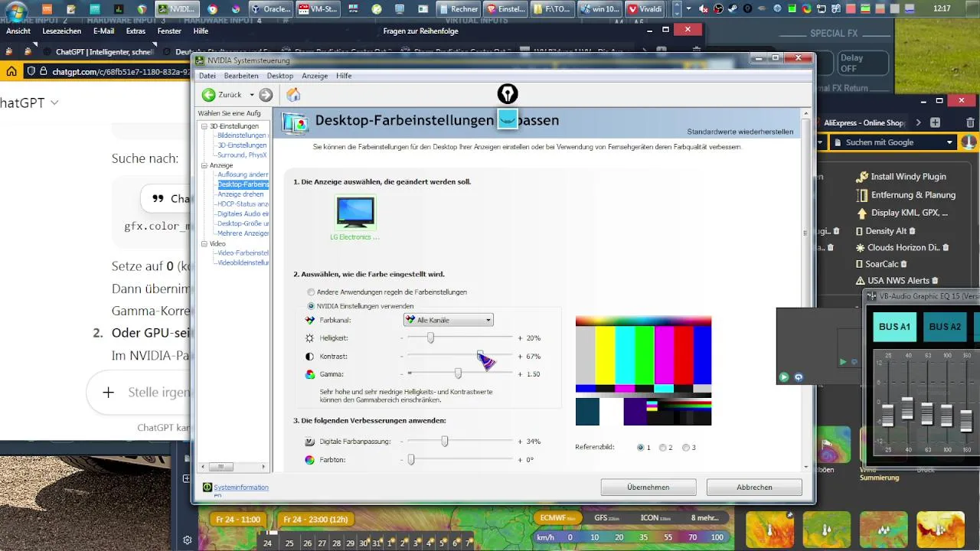Click the Übernehmen button
This screenshot has width=980, height=551.
648,487
